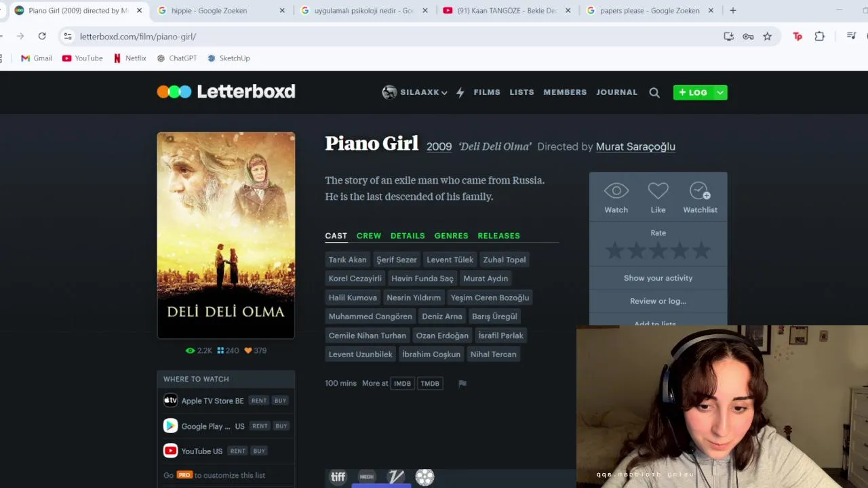Open director Murat Saraçoğlu link

(x=635, y=146)
